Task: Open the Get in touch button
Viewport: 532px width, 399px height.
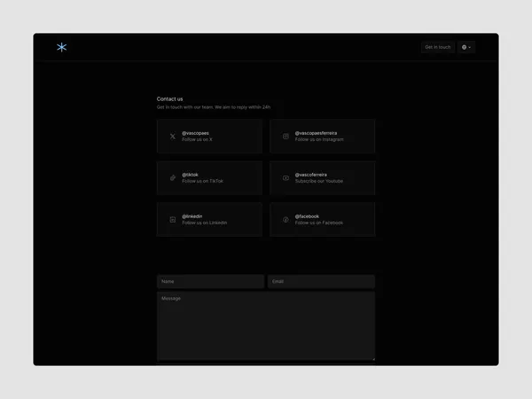Action: coord(438,47)
